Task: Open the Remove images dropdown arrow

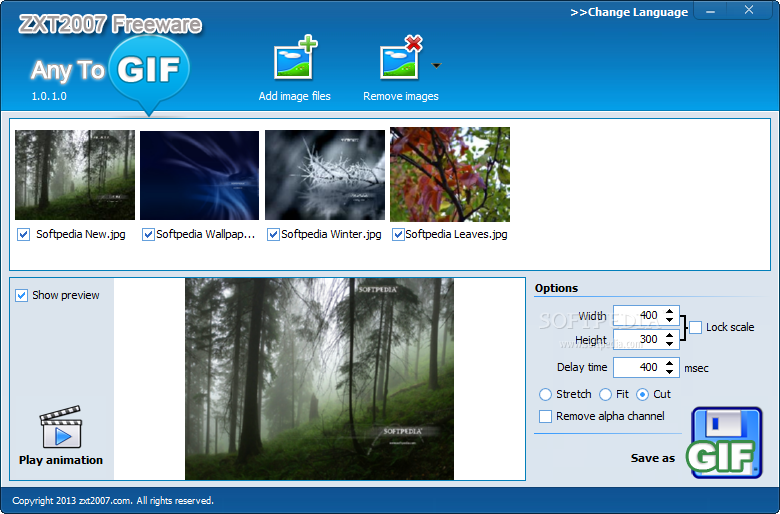Action: [x=436, y=66]
